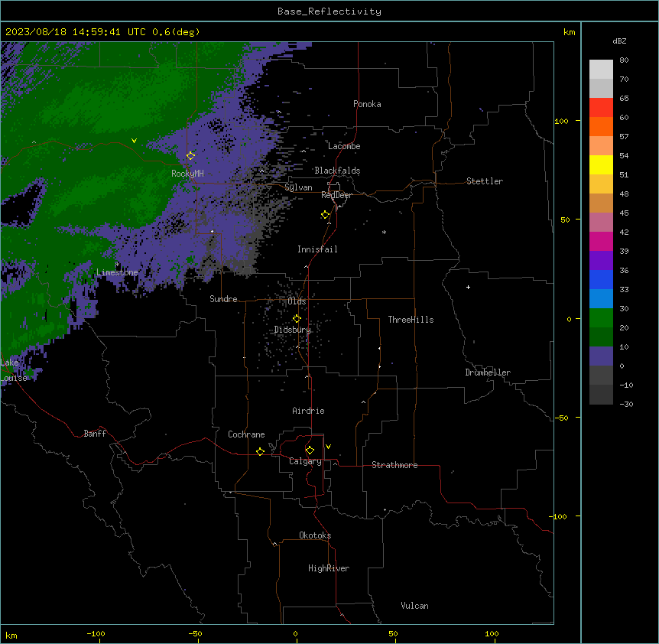The height and width of the screenshot is (644, 659).
Task: Click the 80 value on the dBZ scale
Action: pos(624,60)
